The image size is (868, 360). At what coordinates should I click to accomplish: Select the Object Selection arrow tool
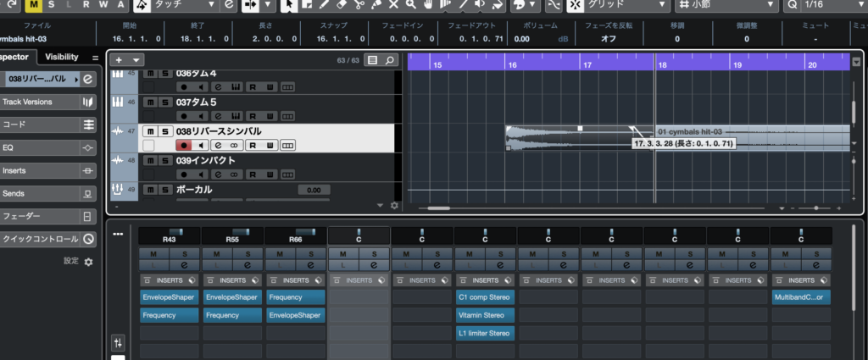click(289, 6)
